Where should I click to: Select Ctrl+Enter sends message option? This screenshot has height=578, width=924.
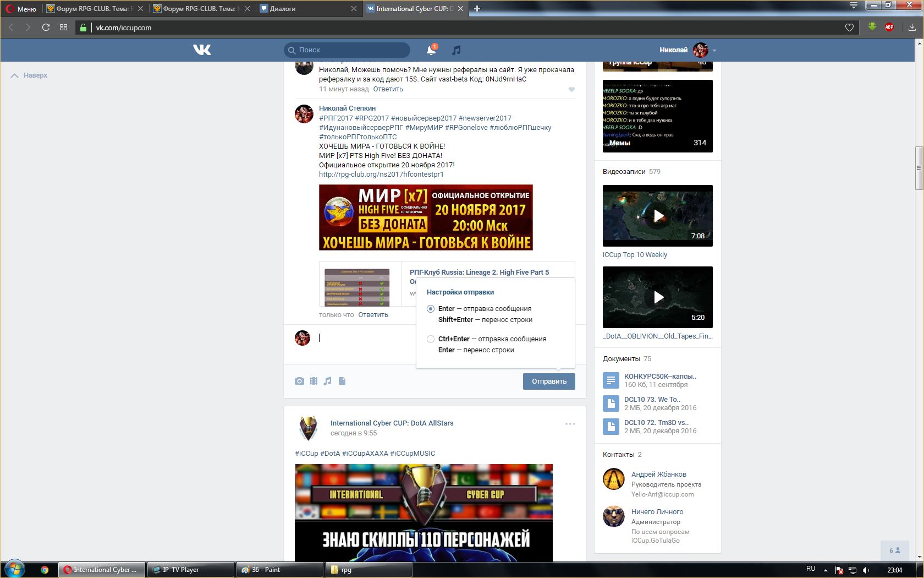tap(431, 339)
